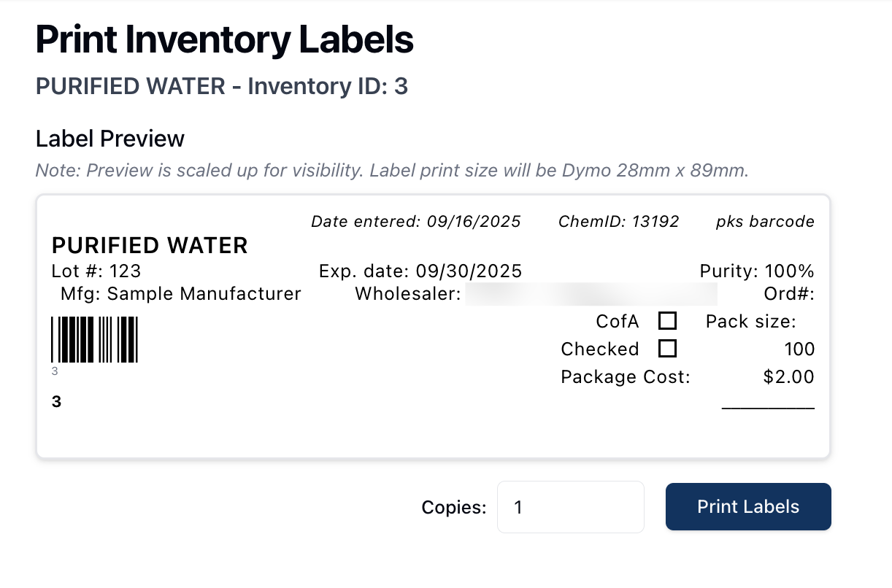Click the Dymo label size note
The image size is (892, 588).
[x=392, y=171]
